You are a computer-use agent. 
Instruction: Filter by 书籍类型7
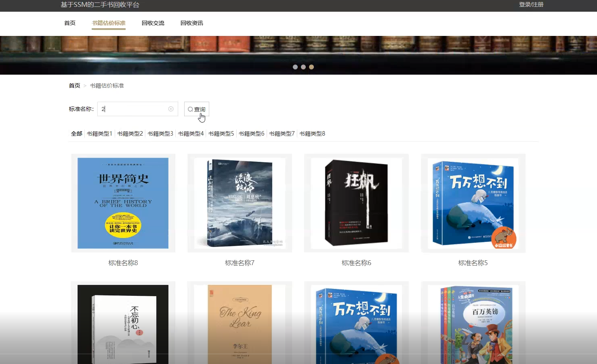[282, 134]
